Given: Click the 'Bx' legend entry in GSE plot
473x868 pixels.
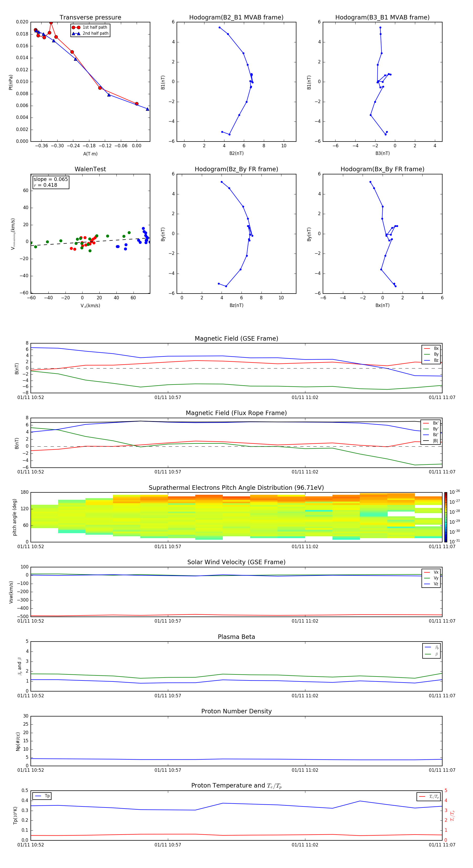Looking at the screenshot, I should click(x=431, y=349).
